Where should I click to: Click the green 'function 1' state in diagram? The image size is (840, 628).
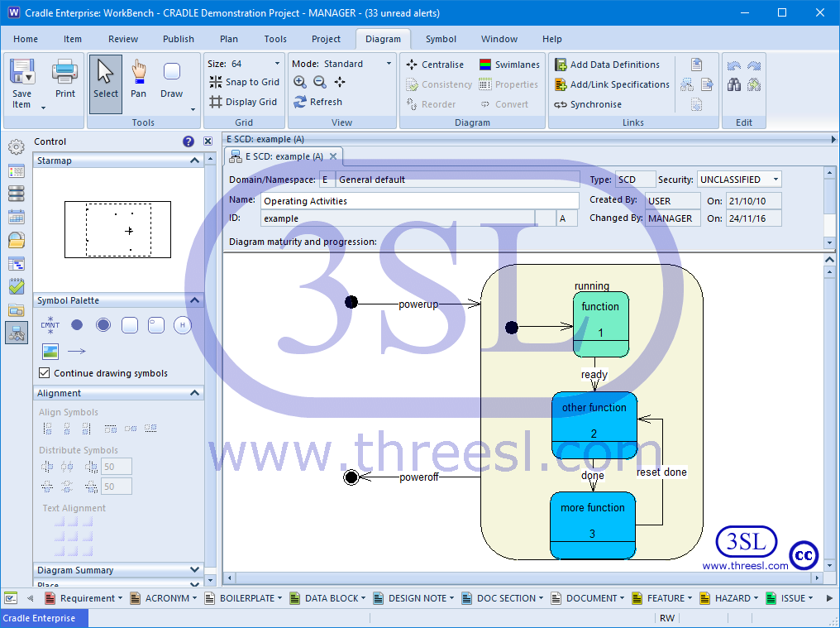pyautogui.click(x=600, y=324)
